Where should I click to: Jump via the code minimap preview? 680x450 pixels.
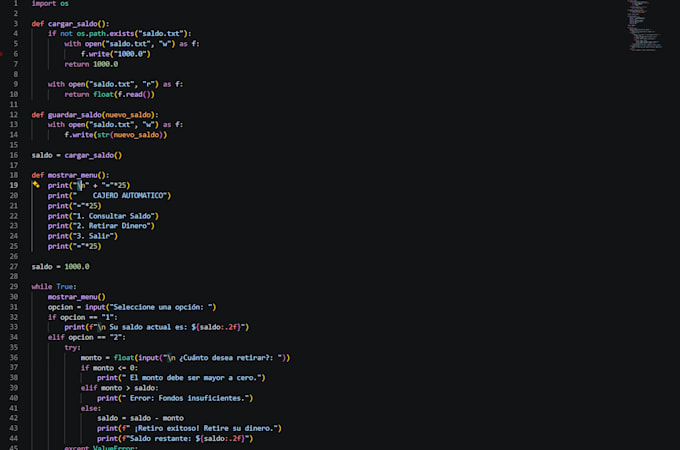click(x=644, y=25)
